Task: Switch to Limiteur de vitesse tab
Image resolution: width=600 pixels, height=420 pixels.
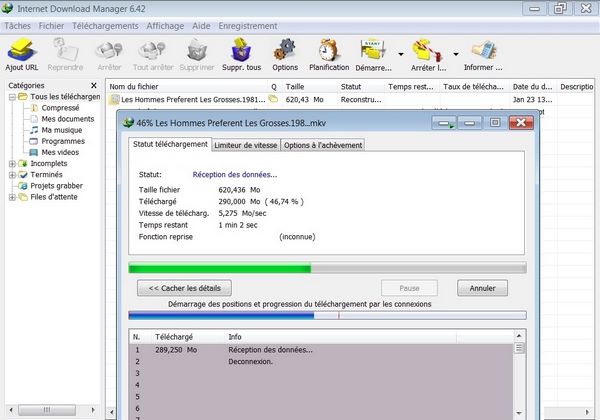Action: coord(246,145)
